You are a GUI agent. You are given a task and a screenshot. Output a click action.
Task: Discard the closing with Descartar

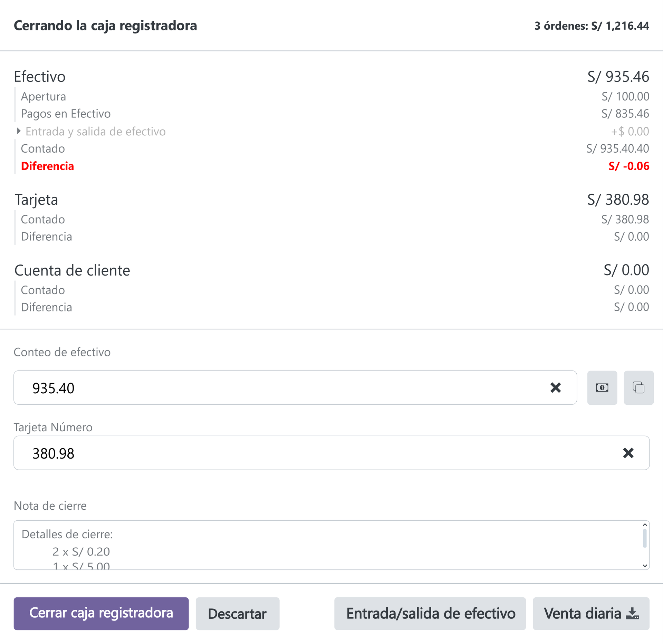coord(237,613)
